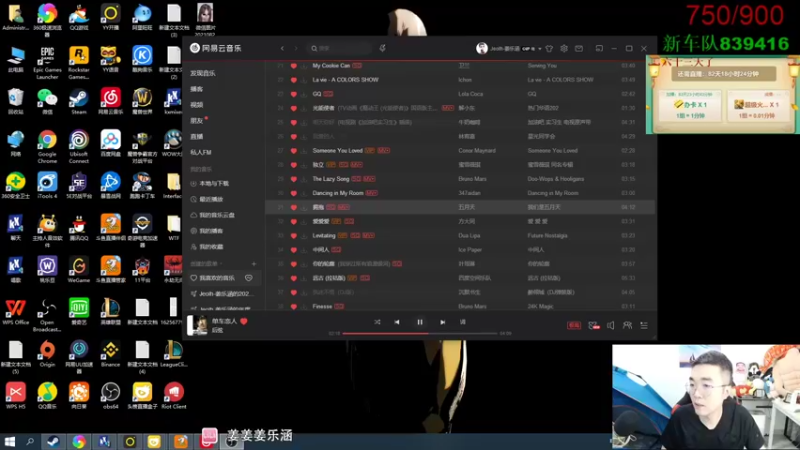Switch to mini player mode icon
The image size is (800, 450).
599,48
